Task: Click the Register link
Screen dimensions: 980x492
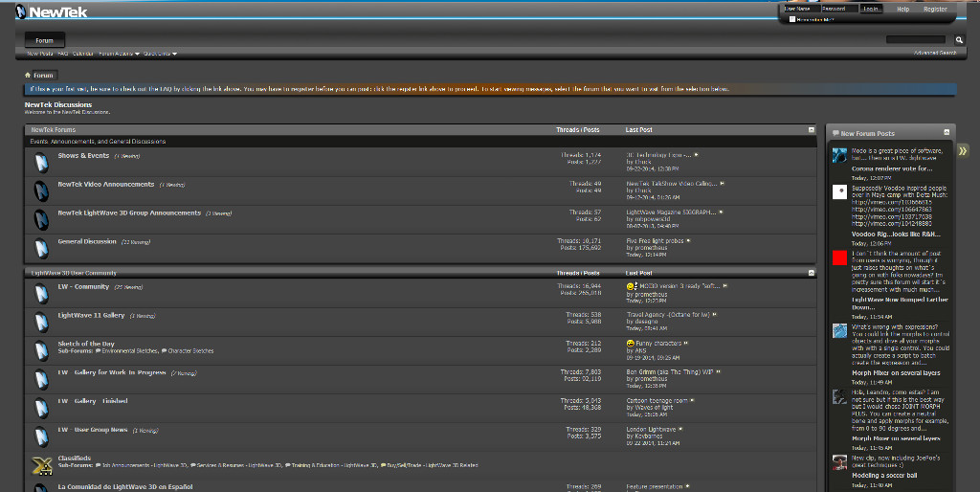Action: [x=935, y=10]
